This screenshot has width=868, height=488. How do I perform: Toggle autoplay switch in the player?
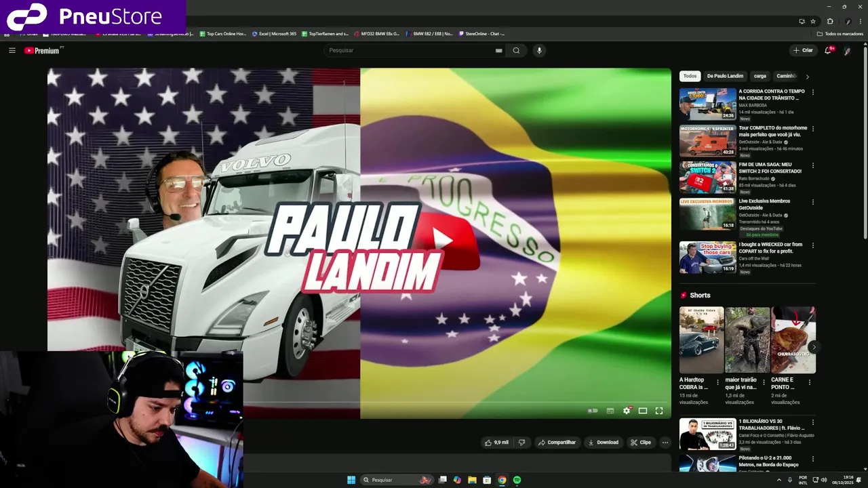[x=593, y=410]
